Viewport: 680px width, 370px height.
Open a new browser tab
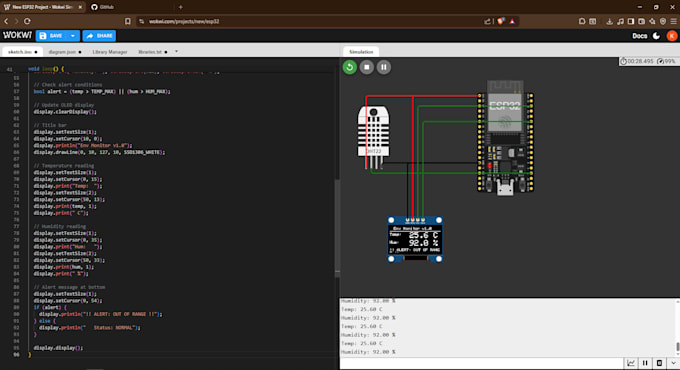(x=180, y=7)
